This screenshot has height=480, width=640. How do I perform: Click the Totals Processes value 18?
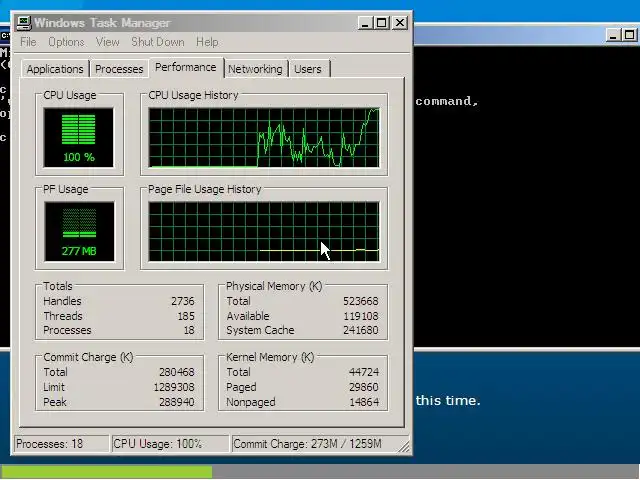189,330
